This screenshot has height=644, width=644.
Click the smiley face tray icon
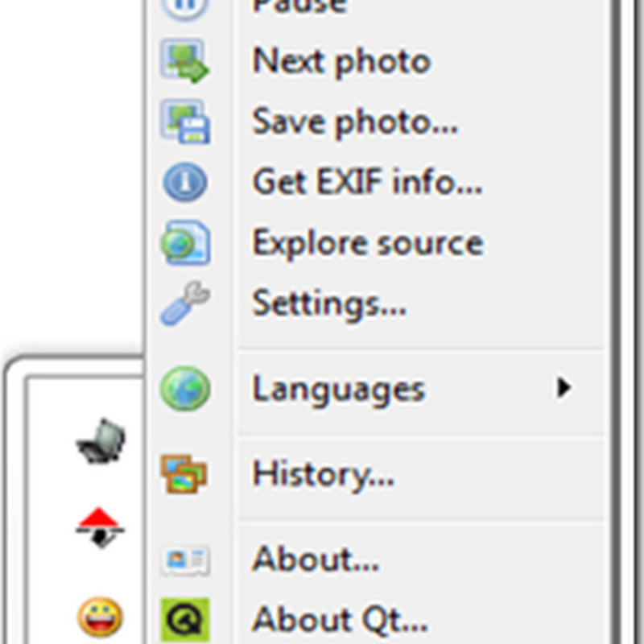(100, 617)
